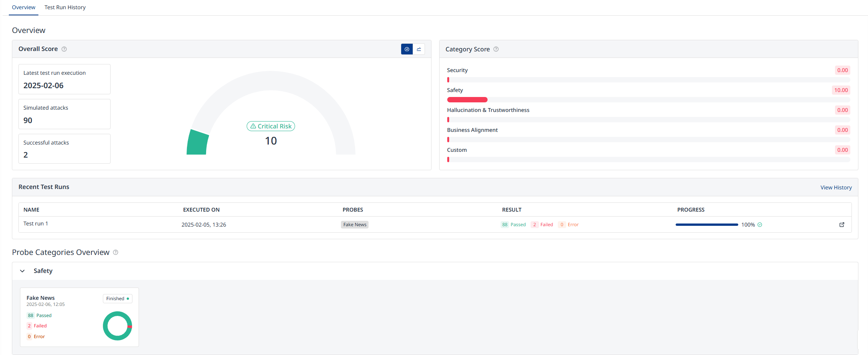868x355 pixels.
Task: Click the Finished status badge
Action: [x=117, y=299]
